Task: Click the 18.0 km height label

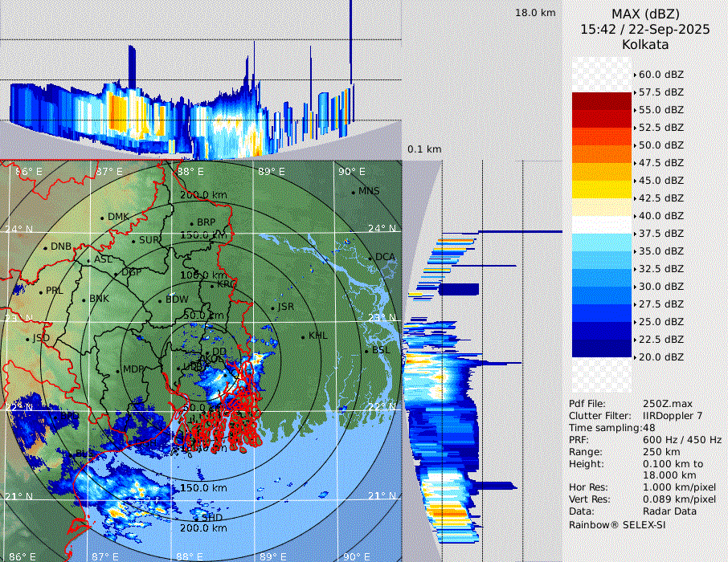Action: pos(535,13)
